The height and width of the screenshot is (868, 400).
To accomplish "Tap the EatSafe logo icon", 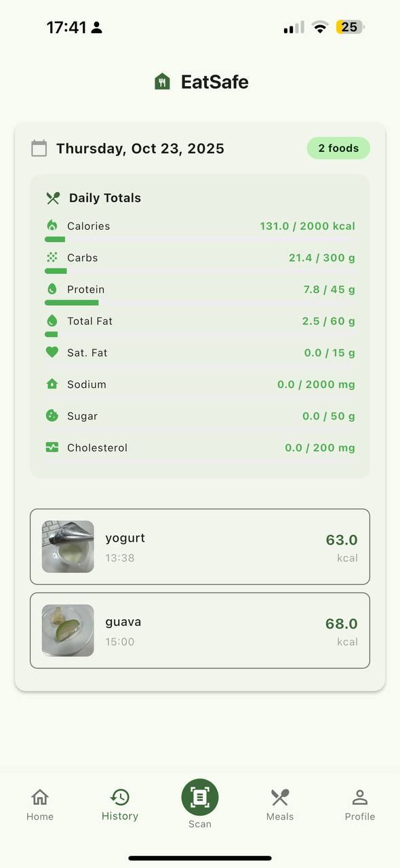I will point(163,81).
